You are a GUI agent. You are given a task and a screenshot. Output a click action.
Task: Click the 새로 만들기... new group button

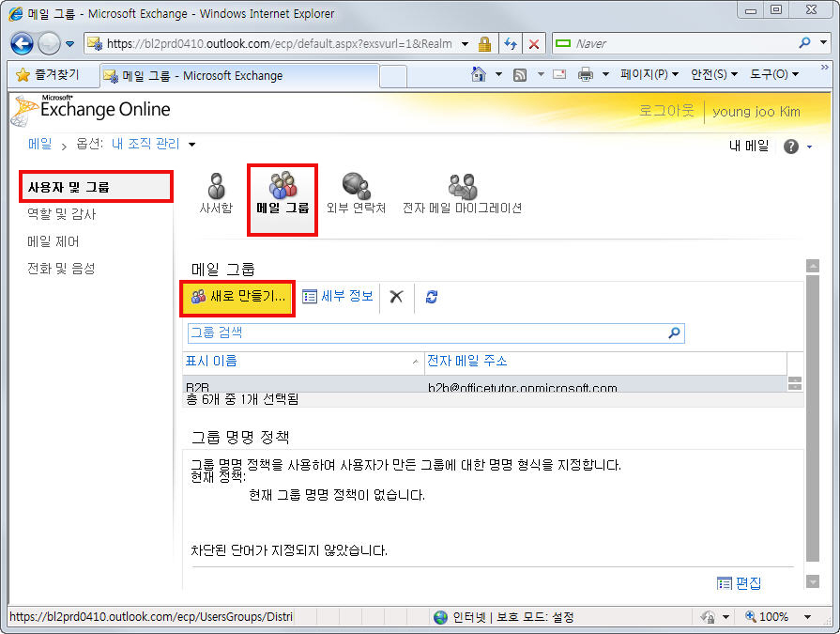pyautogui.click(x=237, y=297)
